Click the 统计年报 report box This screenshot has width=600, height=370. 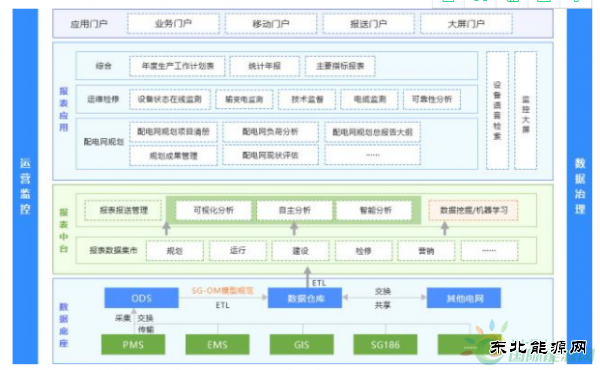click(x=264, y=66)
